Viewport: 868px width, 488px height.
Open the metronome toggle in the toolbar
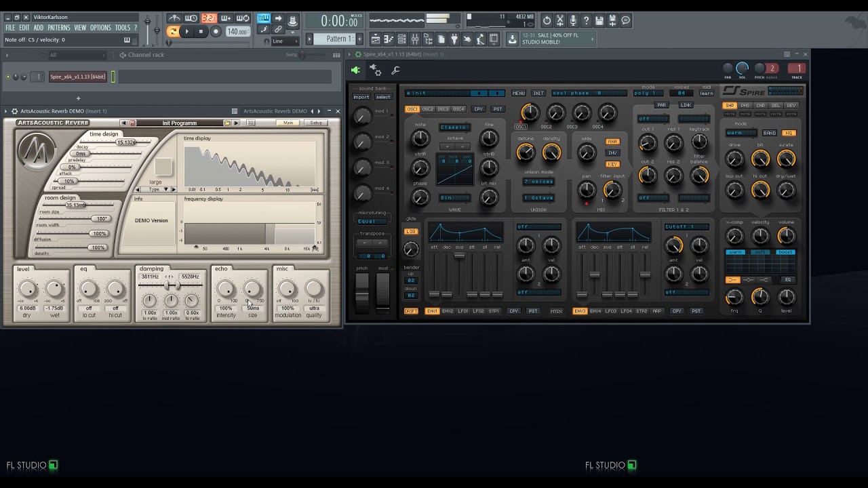[174, 18]
